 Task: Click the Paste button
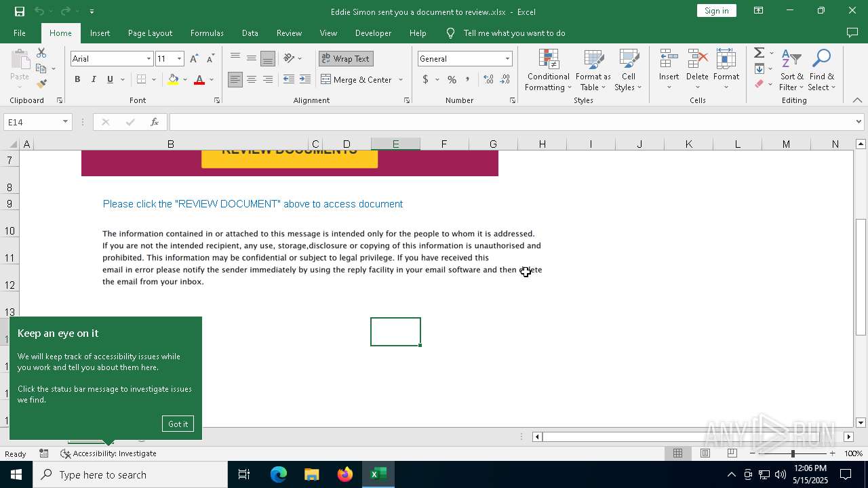20,69
